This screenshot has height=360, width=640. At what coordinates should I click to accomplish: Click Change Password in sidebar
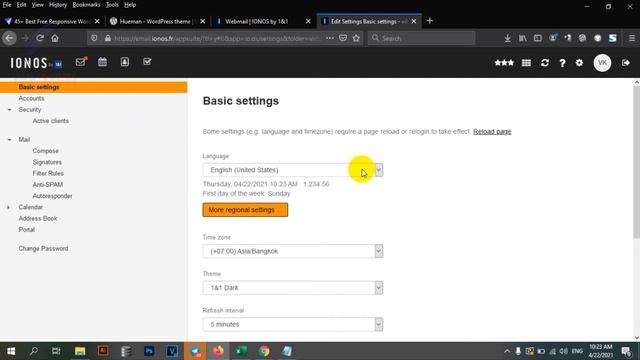(43, 249)
